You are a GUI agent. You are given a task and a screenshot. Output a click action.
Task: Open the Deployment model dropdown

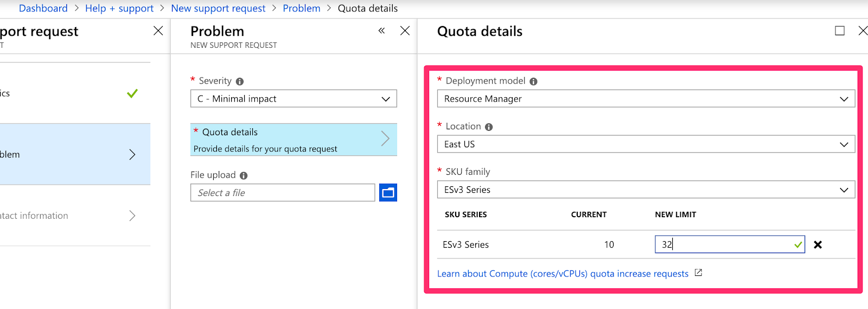pos(646,99)
